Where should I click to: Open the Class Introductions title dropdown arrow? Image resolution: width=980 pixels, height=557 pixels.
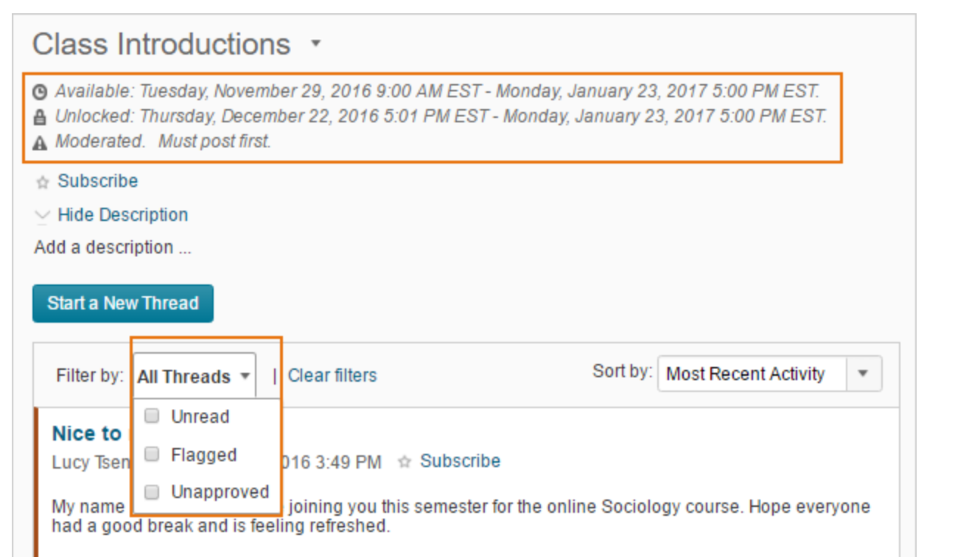315,43
